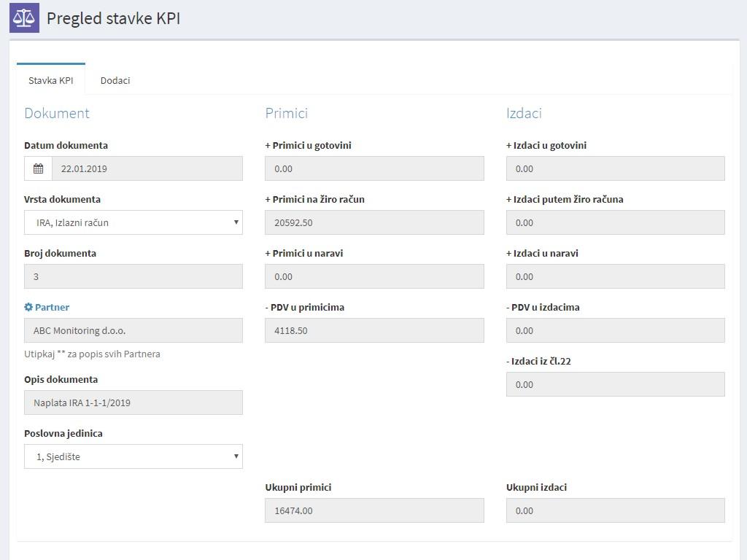Expand the Vrsta dokumenta dropdown
747x560 pixels.
(133, 222)
